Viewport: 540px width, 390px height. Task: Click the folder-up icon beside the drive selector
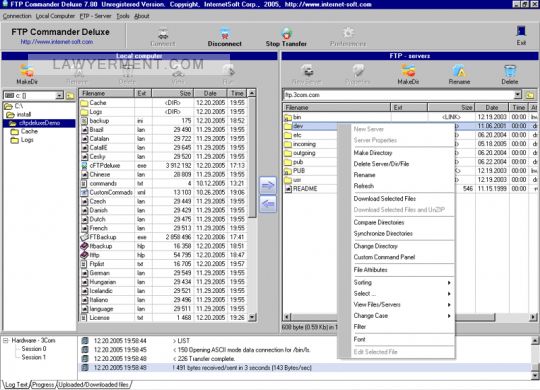tap(70, 95)
